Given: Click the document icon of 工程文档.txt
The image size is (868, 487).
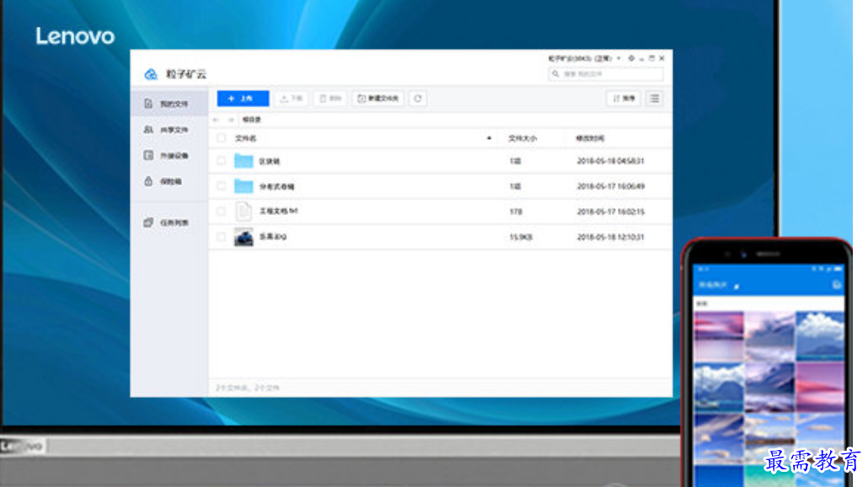Looking at the screenshot, I should coord(244,211).
